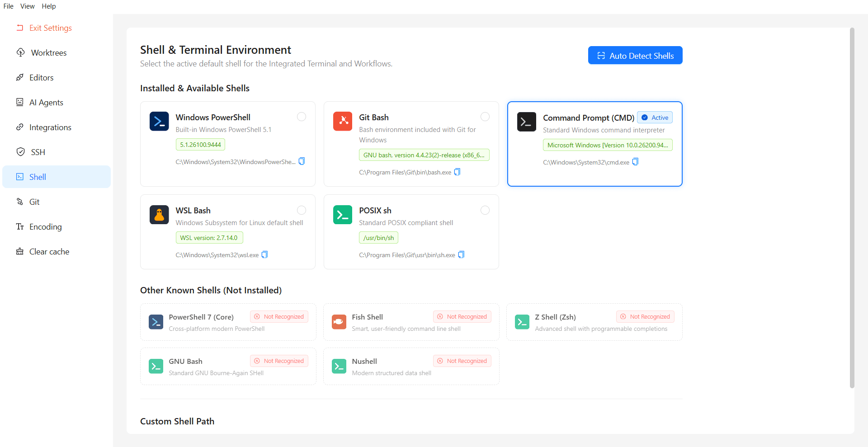This screenshot has width=868, height=447.
Task: Click the Nushell icon
Action: [x=339, y=366]
